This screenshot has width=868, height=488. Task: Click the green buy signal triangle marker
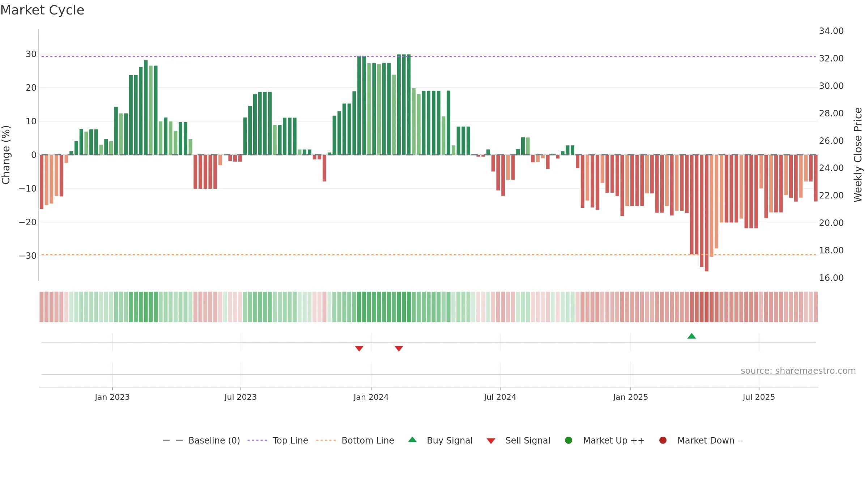pyautogui.click(x=692, y=336)
